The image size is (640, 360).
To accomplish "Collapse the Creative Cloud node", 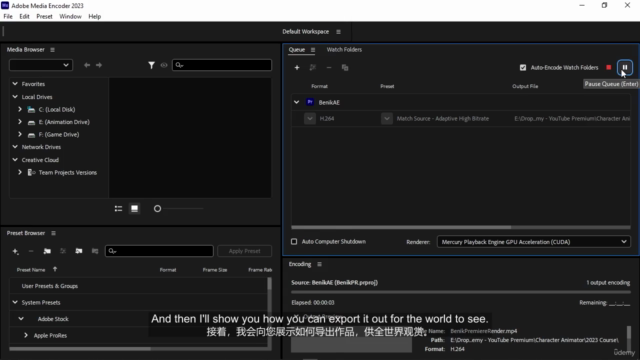I will (15, 160).
